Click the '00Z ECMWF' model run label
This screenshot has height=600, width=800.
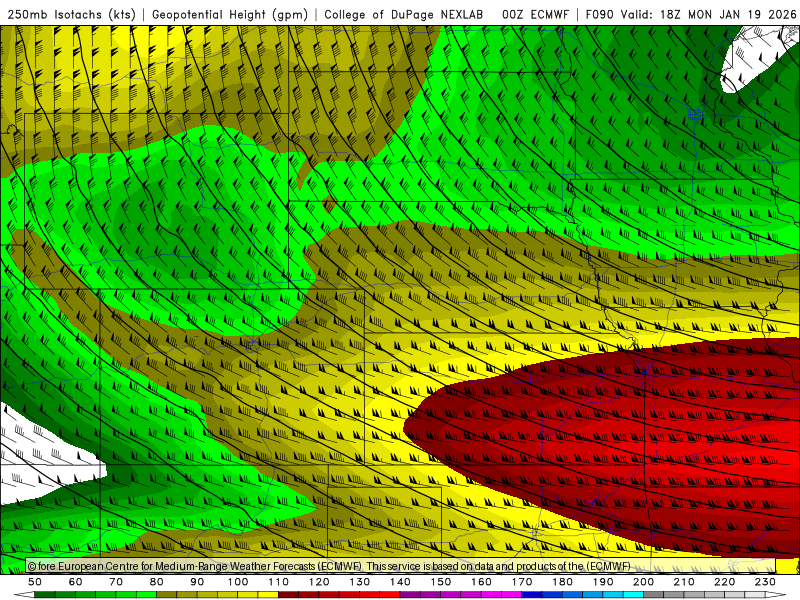click(x=535, y=14)
